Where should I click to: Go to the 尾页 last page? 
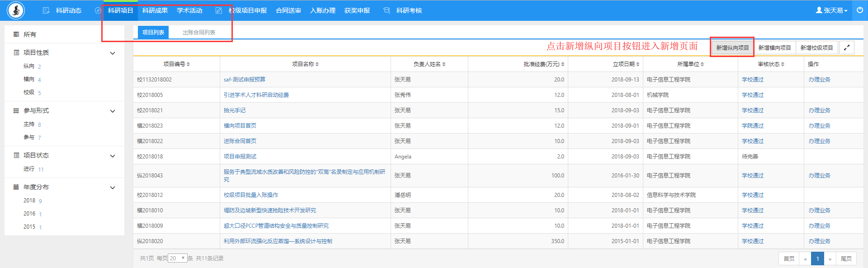click(846, 258)
